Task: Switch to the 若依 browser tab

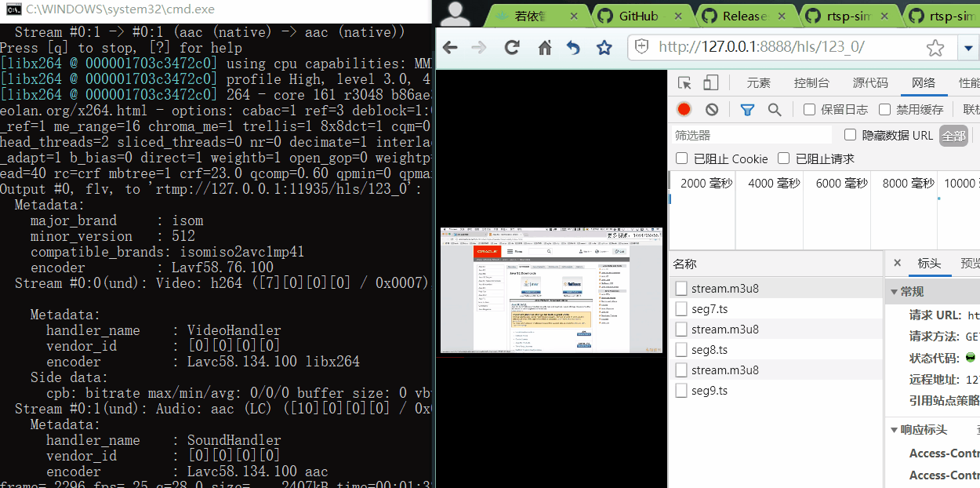Action: coord(531,16)
